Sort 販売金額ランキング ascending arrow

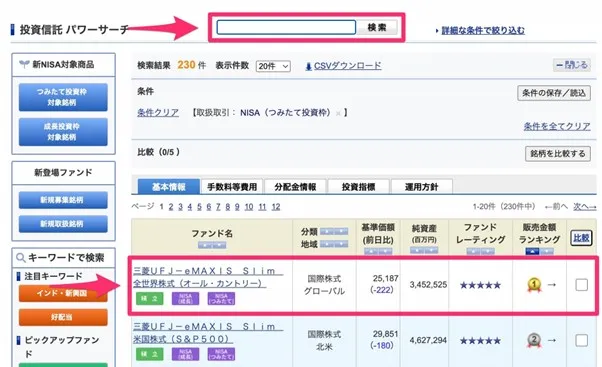tap(533, 251)
